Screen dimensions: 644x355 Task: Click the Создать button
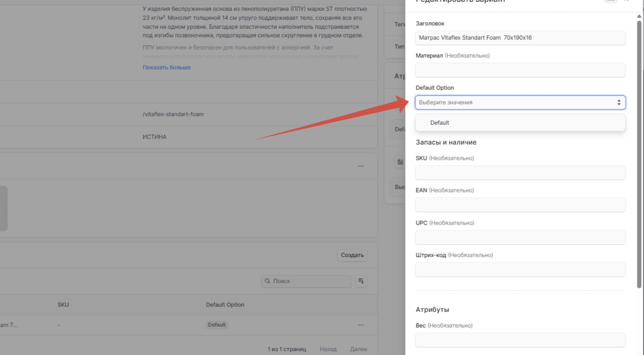(352, 255)
